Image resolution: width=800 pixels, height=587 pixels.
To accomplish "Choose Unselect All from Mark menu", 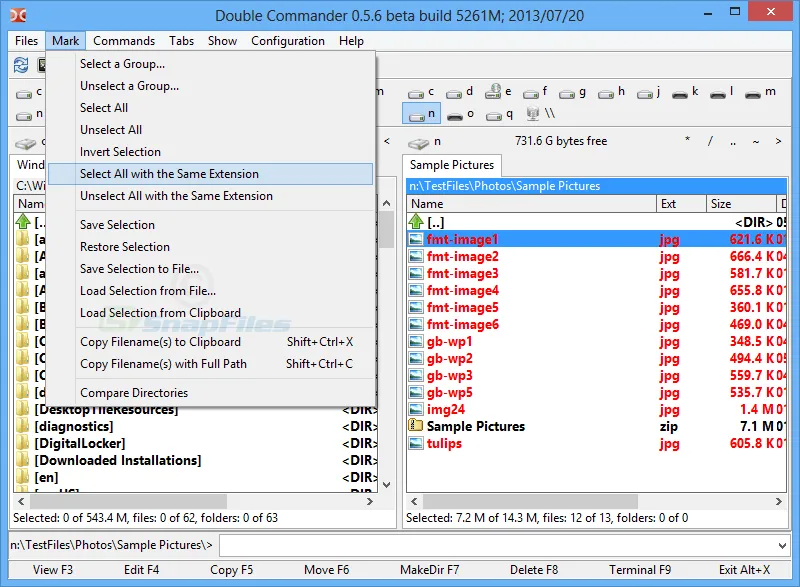I will click(x=211, y=130).
